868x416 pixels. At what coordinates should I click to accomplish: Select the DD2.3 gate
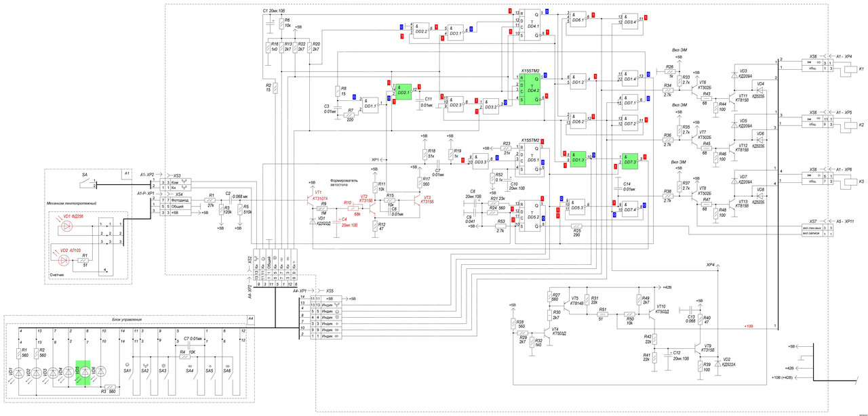[x=455, y=103]
